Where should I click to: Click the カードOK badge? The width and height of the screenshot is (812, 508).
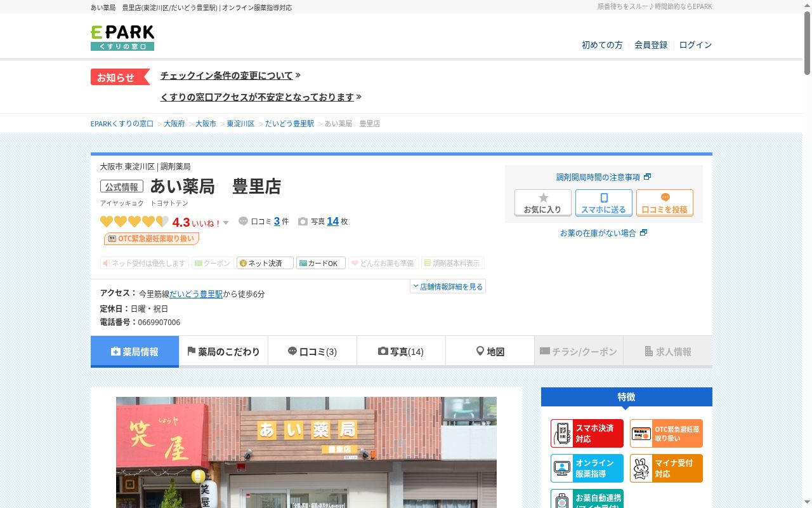321,263
